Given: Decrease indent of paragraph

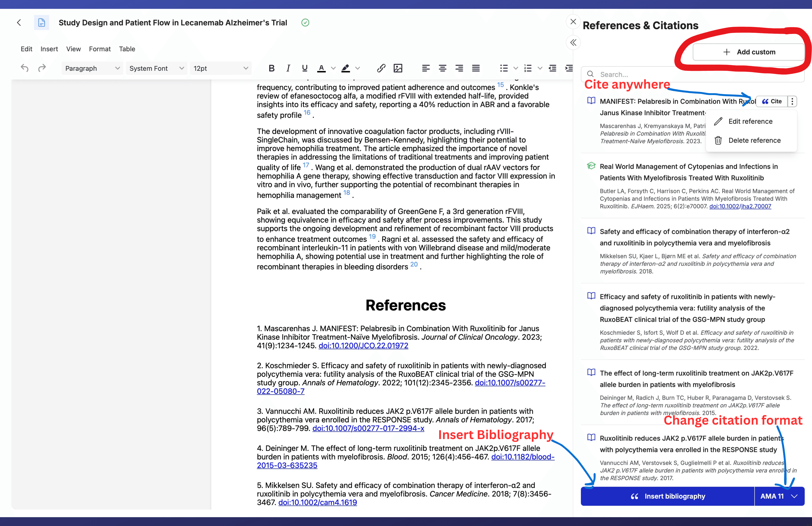Looking at the screenshot, I should point(552,68).
